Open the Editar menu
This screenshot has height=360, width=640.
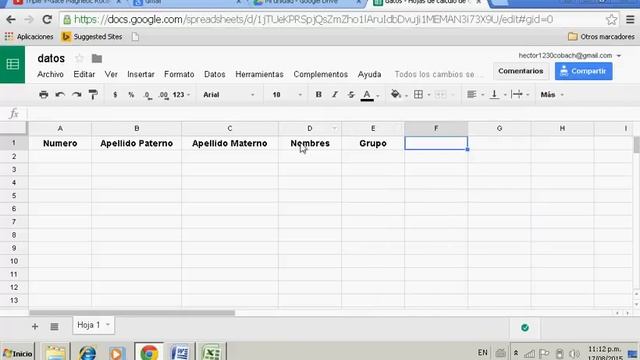pyautogui.click(x=84, y=74)
